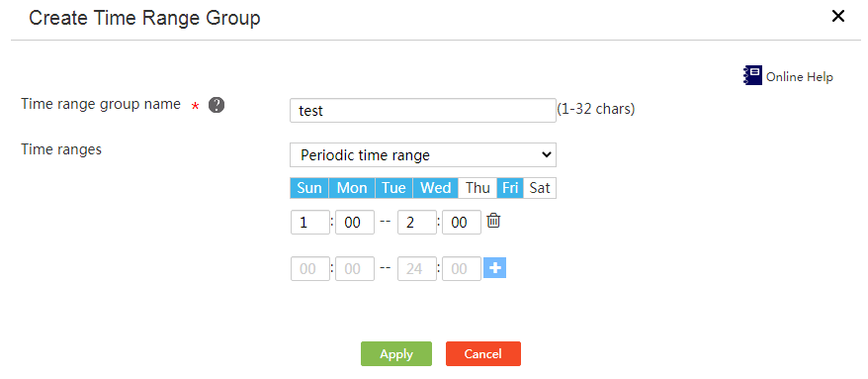Click the new range end hour field 24
The width and height of the screenshot is (868, 379).
tap(417, 269)
